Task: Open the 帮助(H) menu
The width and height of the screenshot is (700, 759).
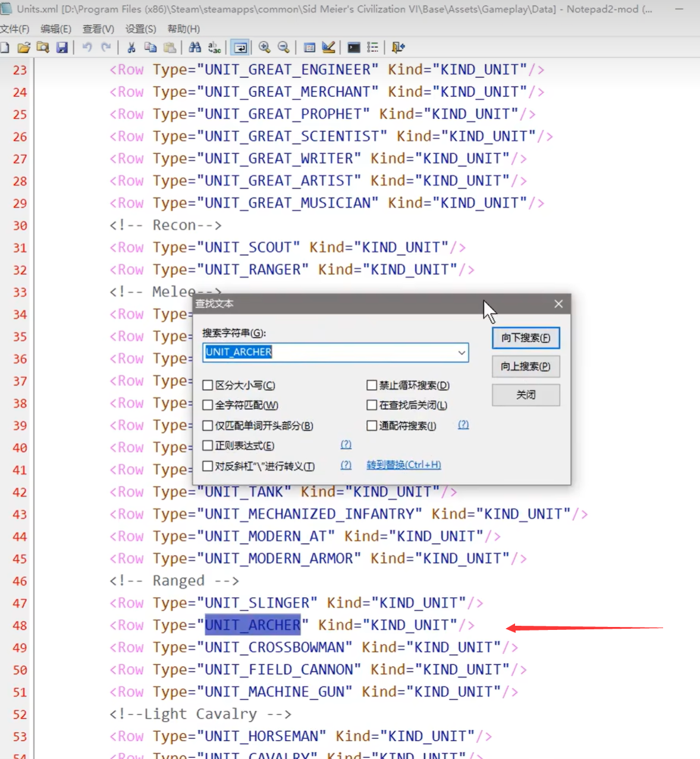Action: (184, 29)
